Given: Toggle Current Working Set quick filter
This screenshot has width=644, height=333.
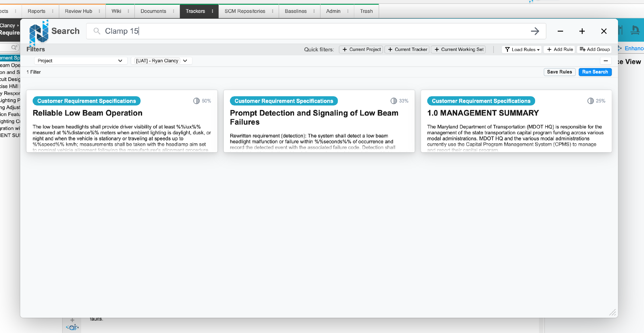Looking at the screenshot, I should (459, 50).
